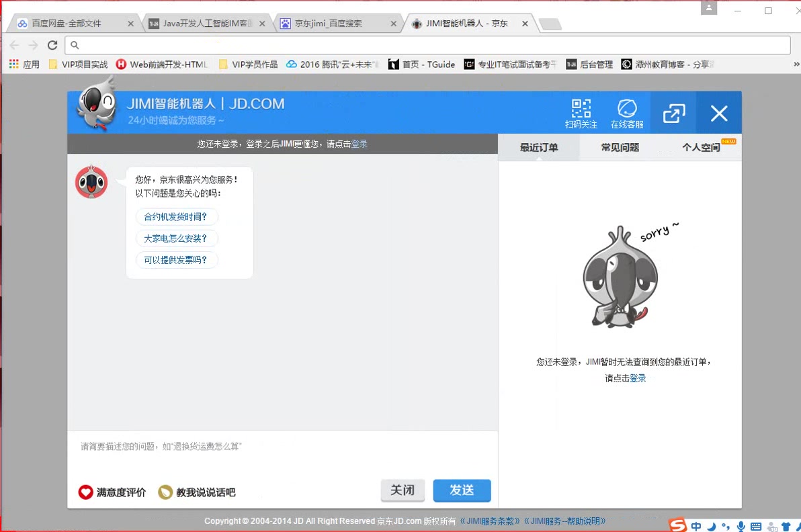Open the 专业IT笔试面试备考 bookmark

click(x=510, y=64)
